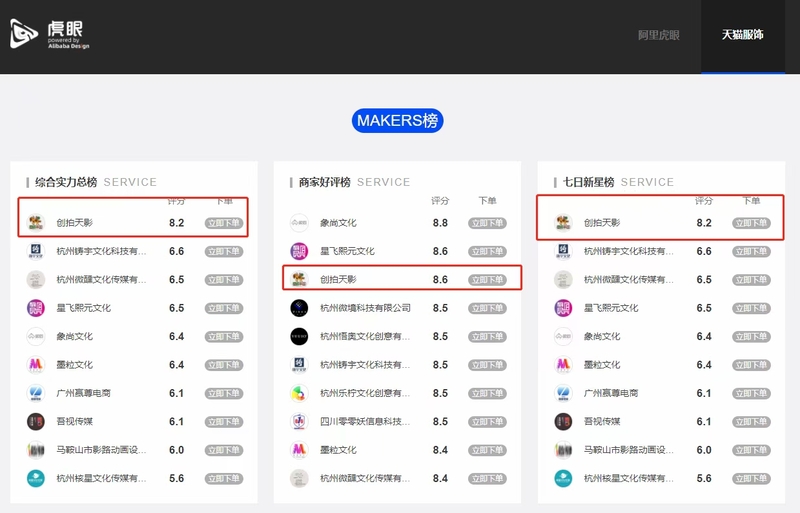Click the 七日新星榜 heading
Image resolution: width=800 pixels, height=513 pixels.
(588, 182)
